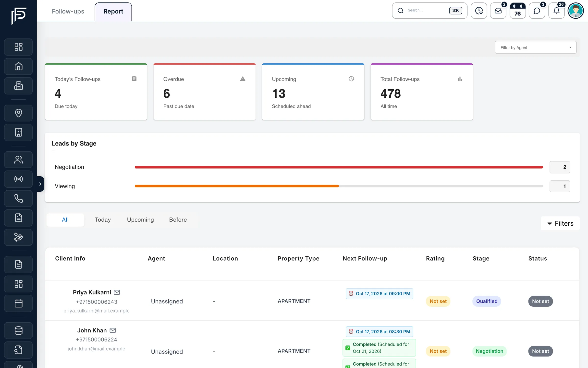Open the Filters button
588x368 pixels.
tap(560, 223)
